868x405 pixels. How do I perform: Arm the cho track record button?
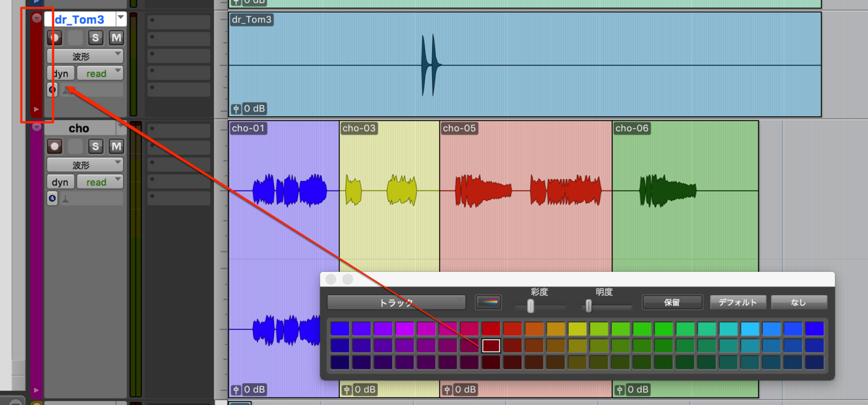(x=55, y=146)
